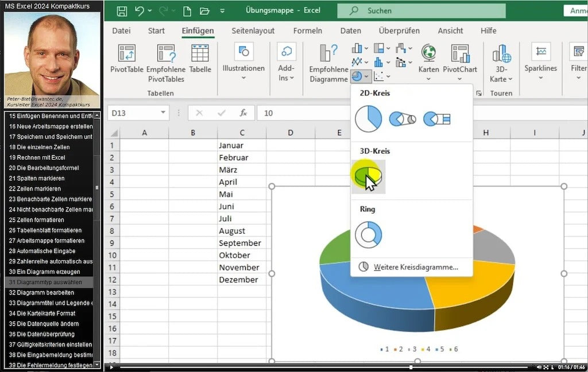The image size is (588, 372).
Task: Switch to the Formeln tab
Action: pyautogui.click(x=308, y=30)
